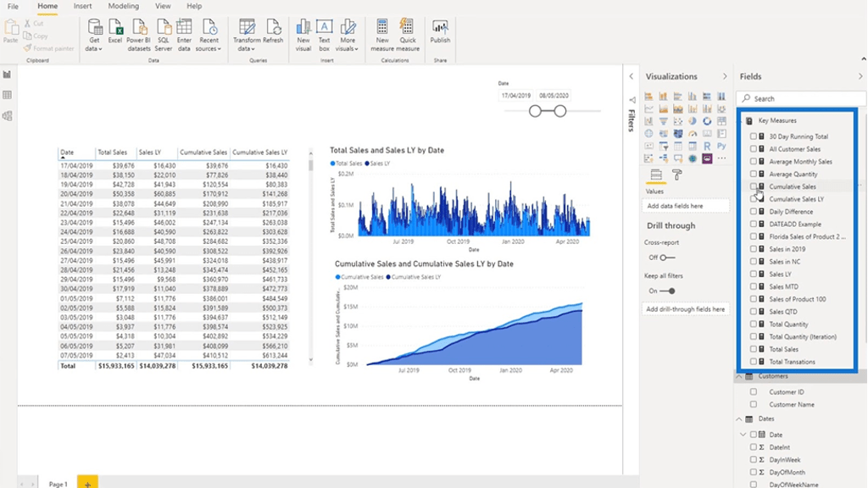
Task: Add a new report page
Action: click(x=87, y=482)
